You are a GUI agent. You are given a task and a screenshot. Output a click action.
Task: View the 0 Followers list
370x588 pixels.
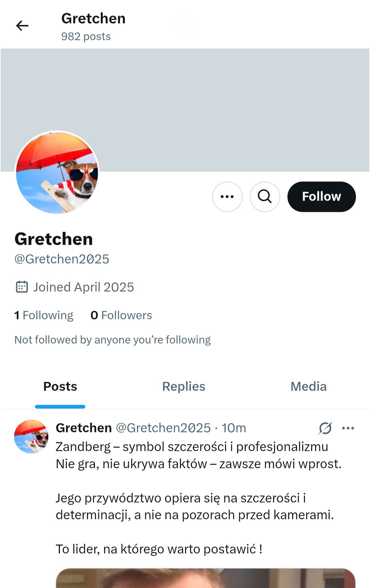(121, 315)
